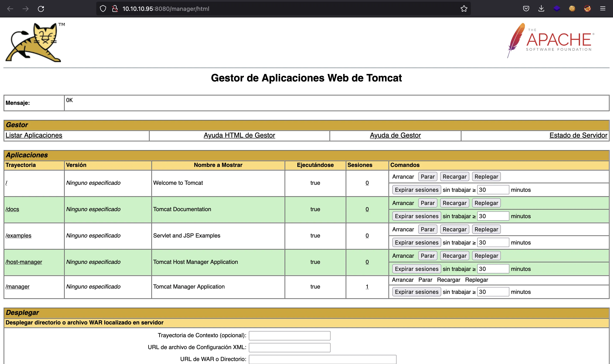The width and height of the screenshot is (613, 364).
Task: Click URL de archivo de Configuración XML field
Action: click(x=289, y=348)
